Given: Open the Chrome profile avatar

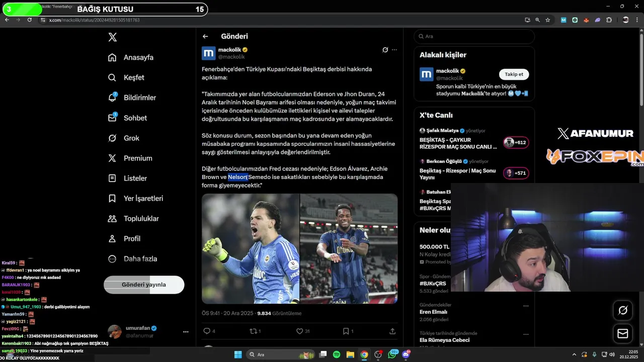Looking at the screenshot, I should [x=625, y=20].
